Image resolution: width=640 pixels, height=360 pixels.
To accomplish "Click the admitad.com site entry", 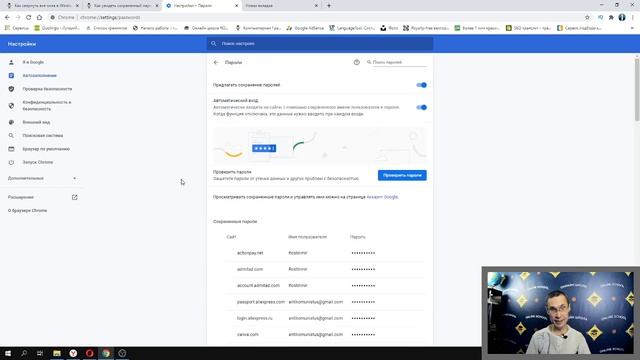I will [250, 269].
